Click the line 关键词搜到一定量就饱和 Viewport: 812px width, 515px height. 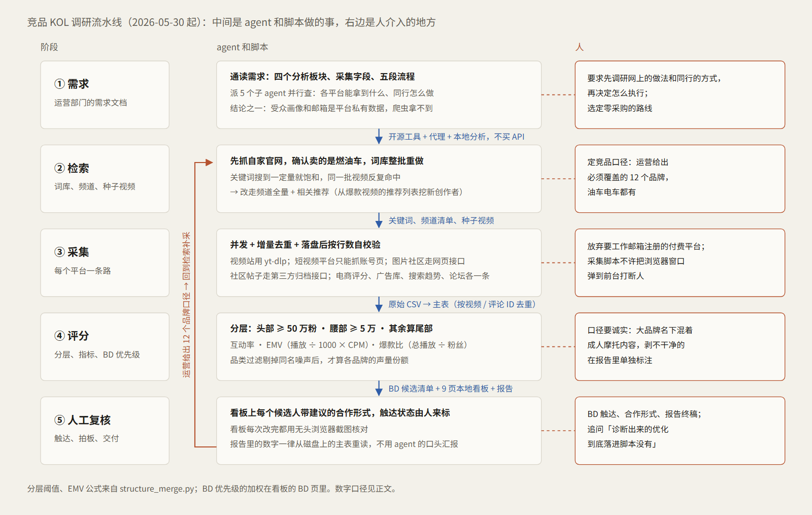click(x=315, y=177)
